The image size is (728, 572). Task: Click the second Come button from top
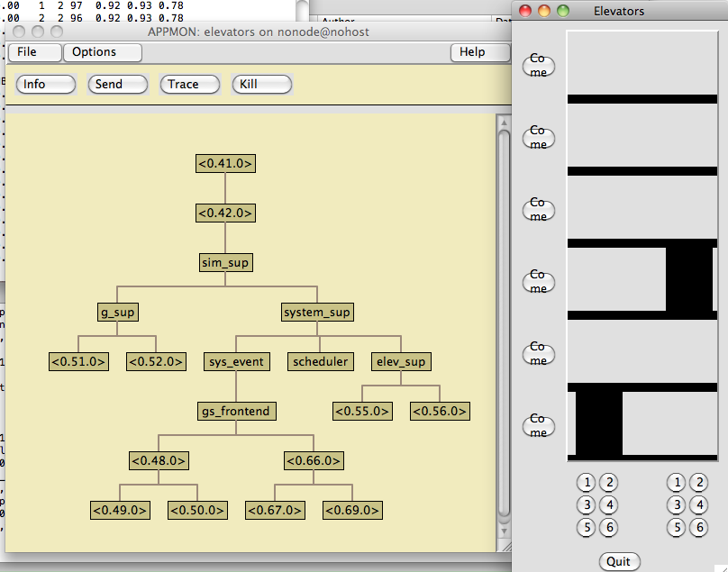[538, 138]
